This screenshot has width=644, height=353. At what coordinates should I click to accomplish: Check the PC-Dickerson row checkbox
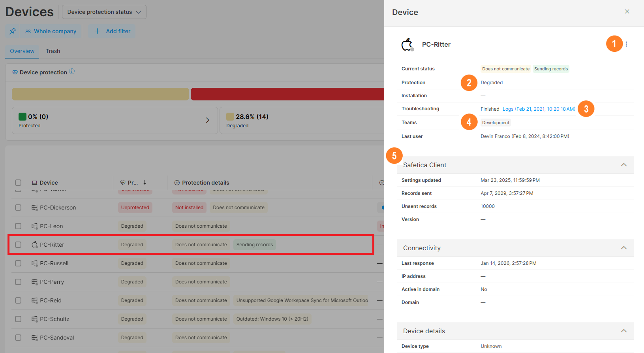click(x=18, y=208)
